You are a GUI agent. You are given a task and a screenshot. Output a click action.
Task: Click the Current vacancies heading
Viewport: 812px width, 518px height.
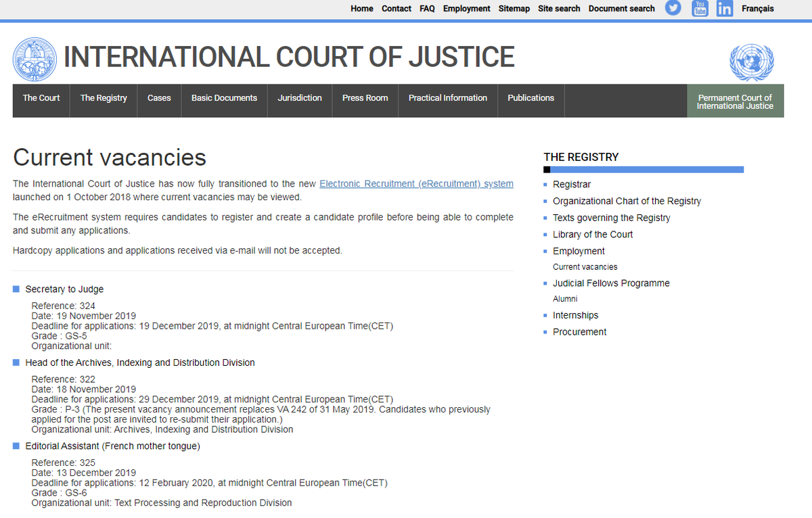(110, 158)
